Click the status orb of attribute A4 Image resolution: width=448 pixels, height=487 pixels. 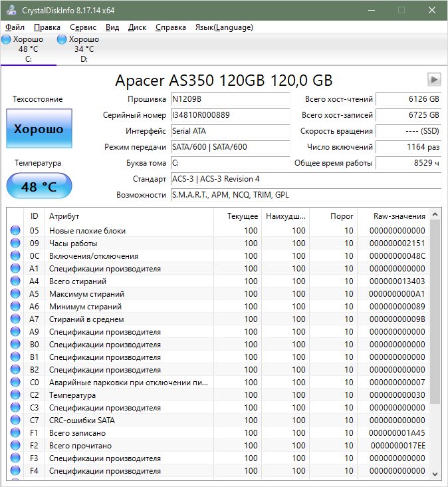[x=15, y=281]
